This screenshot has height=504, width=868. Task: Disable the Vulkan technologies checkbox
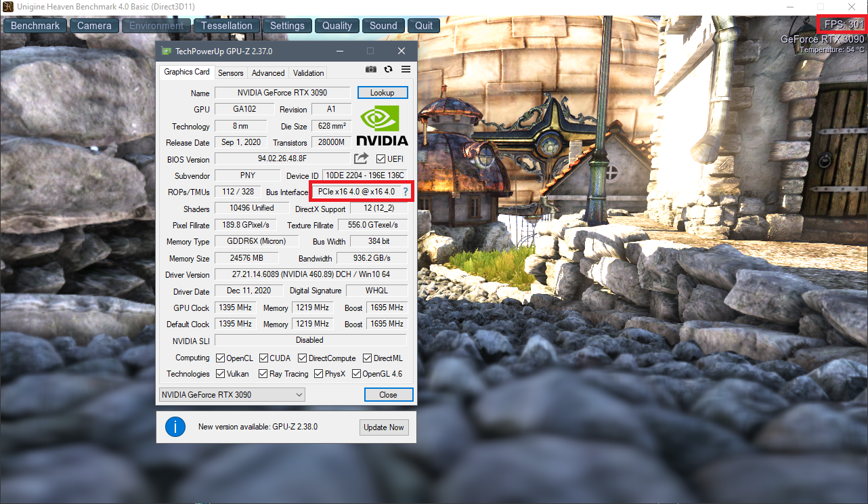click(x=219, y=373)
